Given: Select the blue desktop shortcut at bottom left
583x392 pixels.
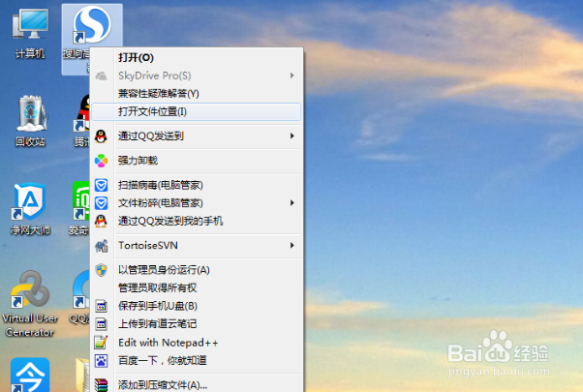Looking at the screenshot, I should [x=30, y=375].
